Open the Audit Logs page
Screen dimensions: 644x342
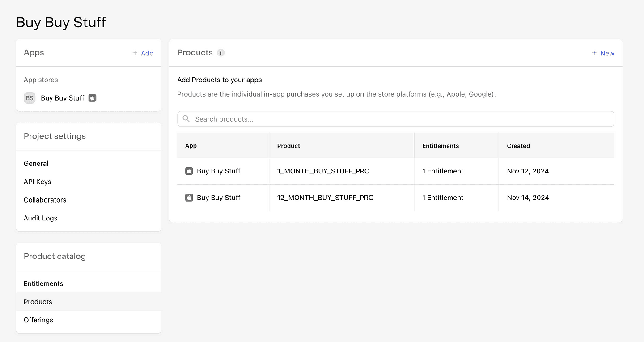40,218
